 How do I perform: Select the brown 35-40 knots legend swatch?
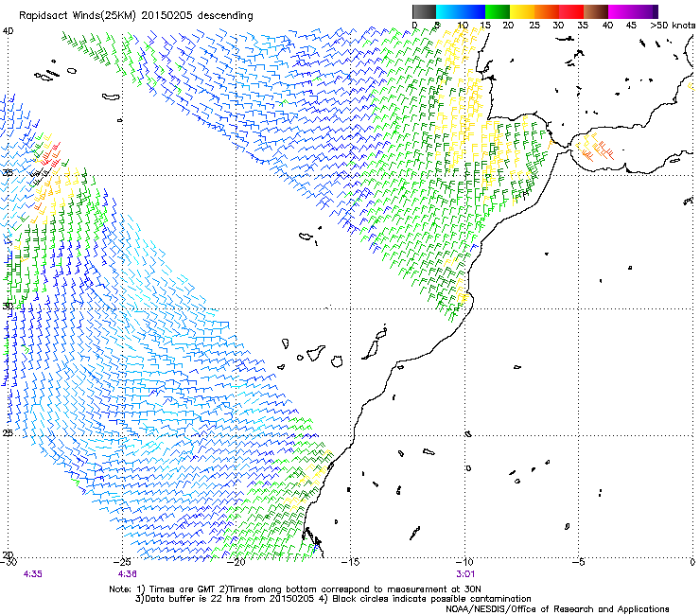click(596, 11)
